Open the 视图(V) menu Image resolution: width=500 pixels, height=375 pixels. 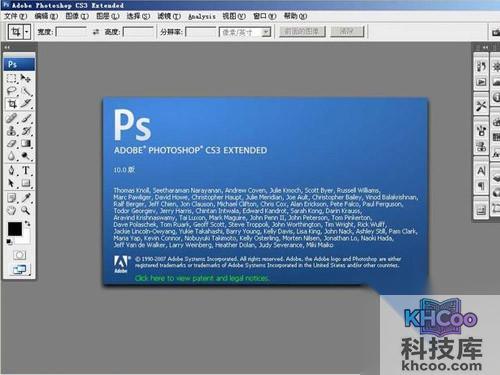coord(234,16)
